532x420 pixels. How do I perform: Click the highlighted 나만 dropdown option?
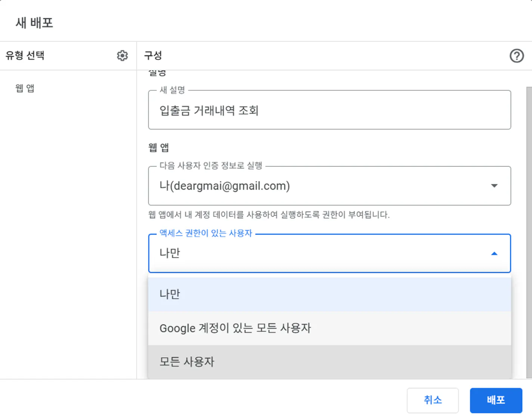click(169, 294)
